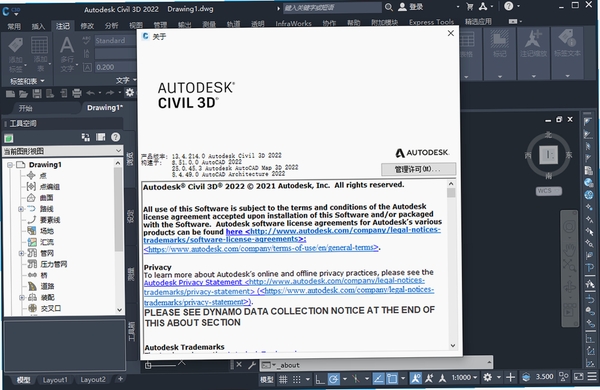The height and width of the screenshot is (390, 600).
Task: Toggle polar tracking in the status bar
Action: coord(333,379)
